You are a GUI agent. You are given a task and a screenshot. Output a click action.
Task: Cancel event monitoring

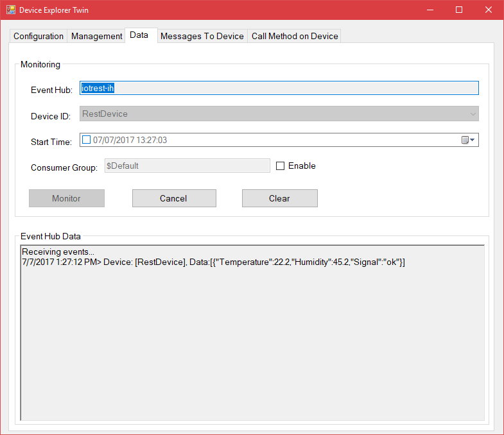tap(174, 198)
